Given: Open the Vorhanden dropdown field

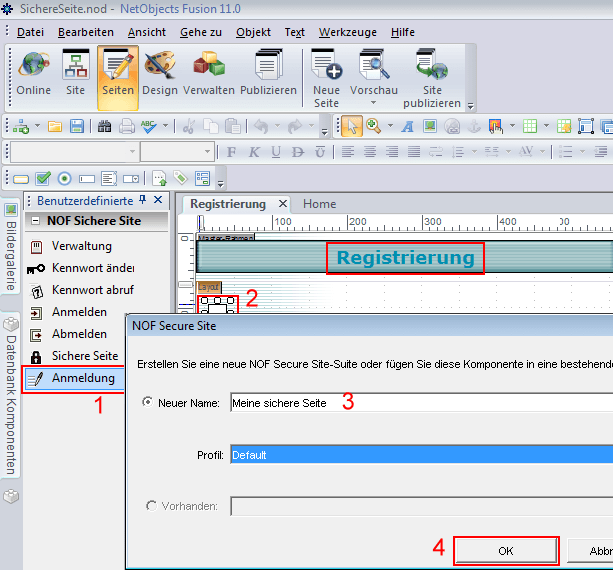Looking at the screenshot, I should [421, 506].
